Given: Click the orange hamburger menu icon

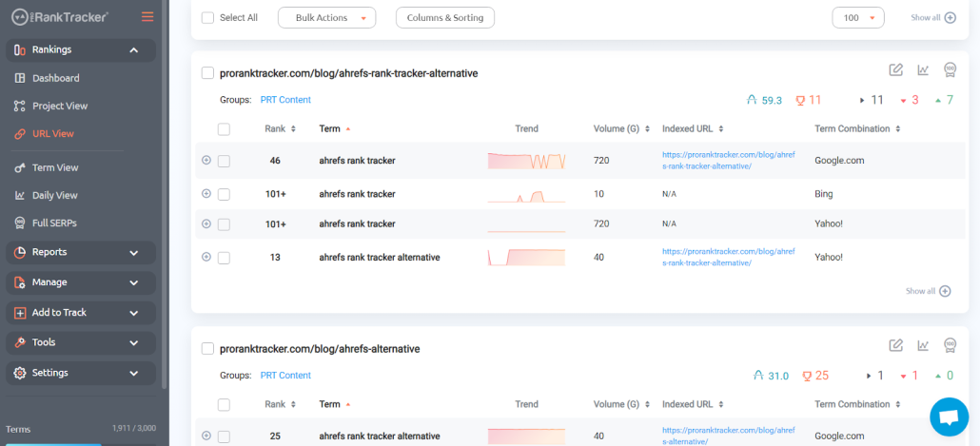Looking at the screenshot, I should tap(147, 17).
